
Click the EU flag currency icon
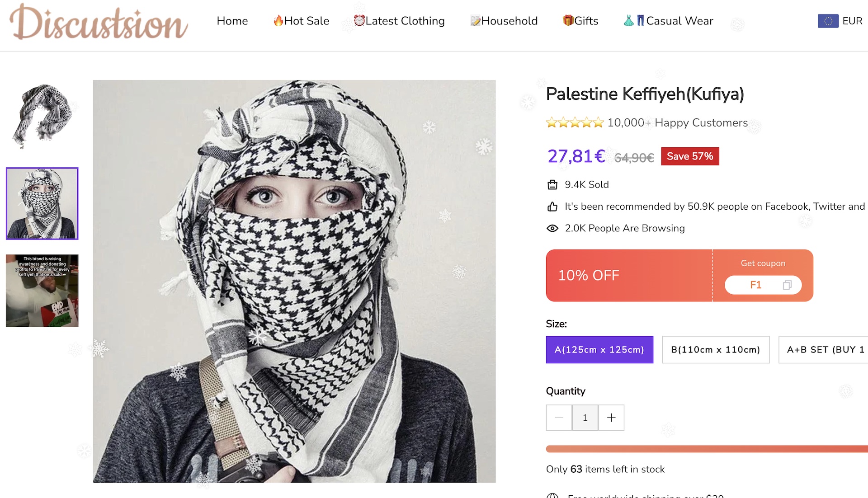coord(828,21)
